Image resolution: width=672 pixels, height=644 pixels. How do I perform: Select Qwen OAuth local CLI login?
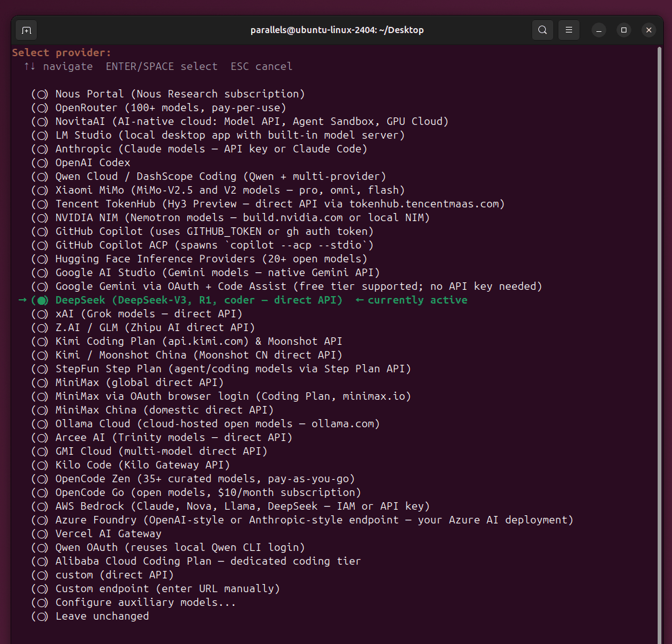(167, 547)
